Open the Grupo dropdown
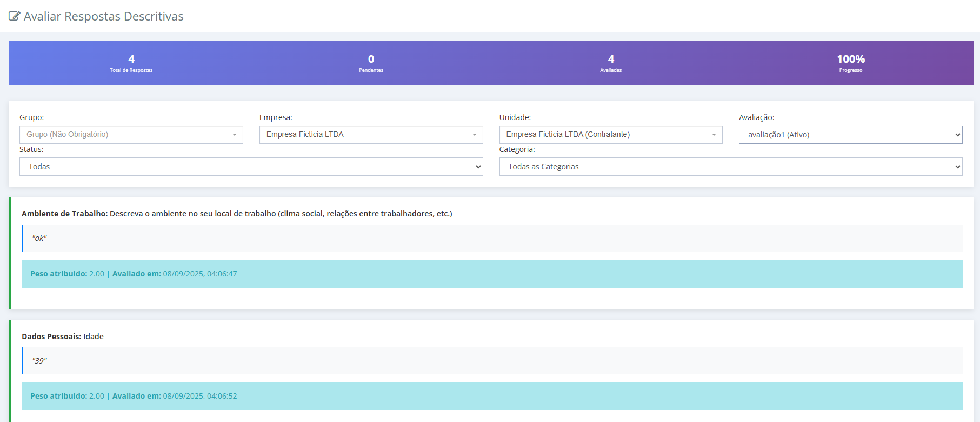The height and width of the screenshot is (422, 980). tap(131, 135)
